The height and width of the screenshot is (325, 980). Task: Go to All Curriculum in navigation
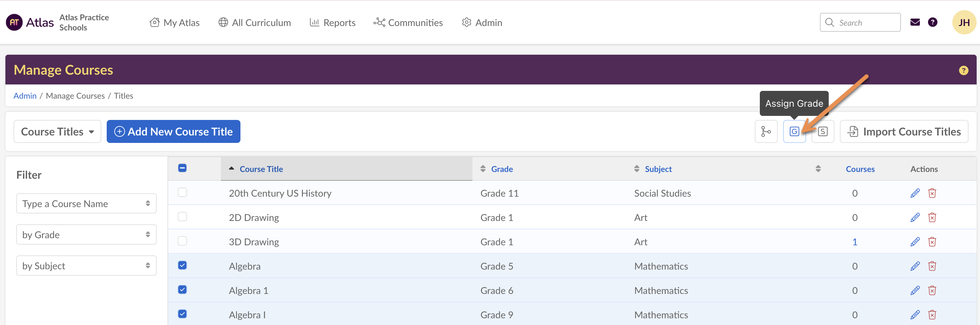click(x=255, y=23)
